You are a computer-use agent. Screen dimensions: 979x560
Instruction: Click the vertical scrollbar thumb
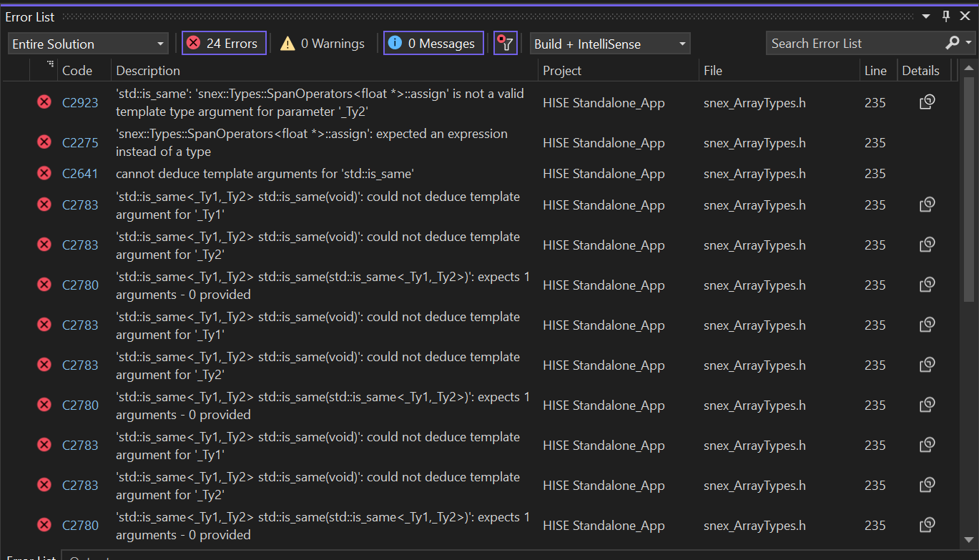(969, 189)
